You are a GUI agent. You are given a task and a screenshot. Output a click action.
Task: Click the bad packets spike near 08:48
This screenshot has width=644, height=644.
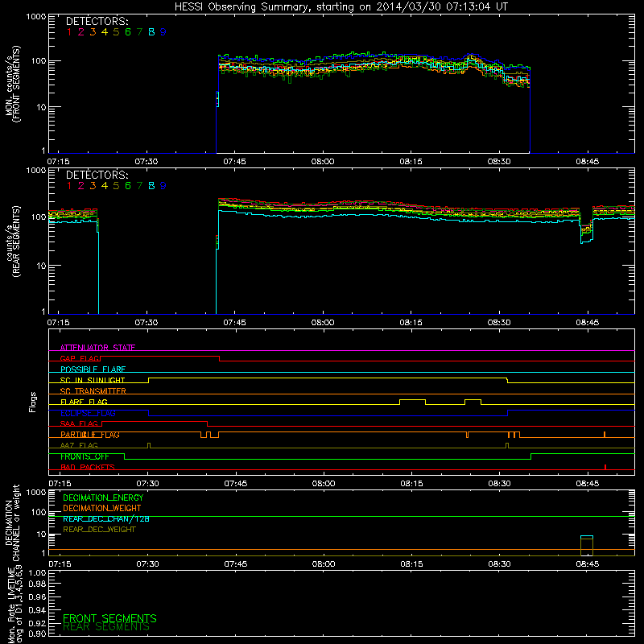pyautogui.click(x=605, y=467)
